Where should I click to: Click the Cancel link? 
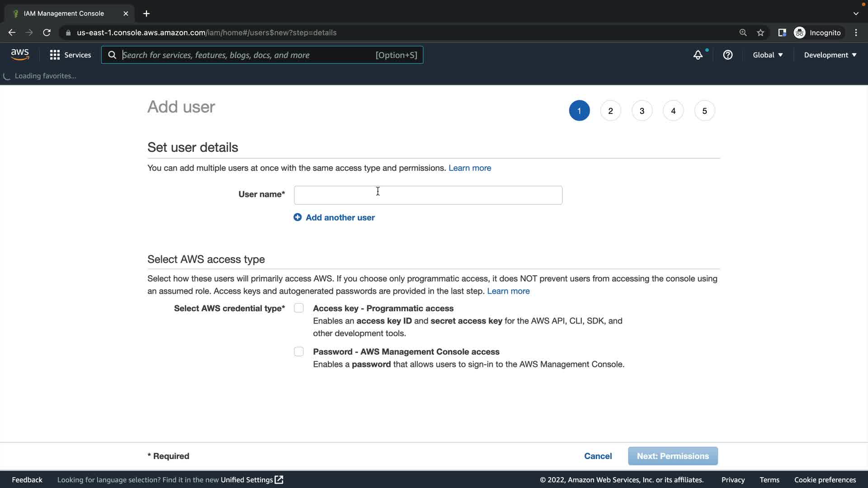[598, 456]
